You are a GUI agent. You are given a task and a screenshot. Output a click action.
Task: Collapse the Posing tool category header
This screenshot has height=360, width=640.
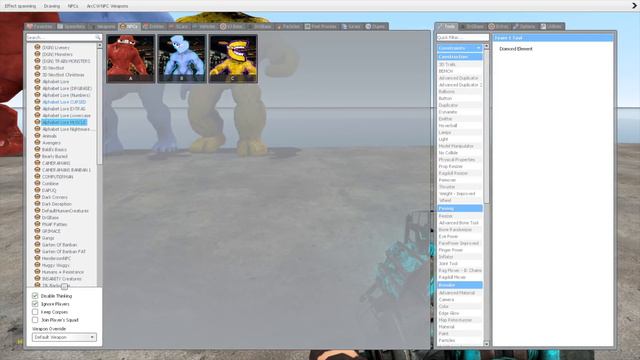click(460, 209)
